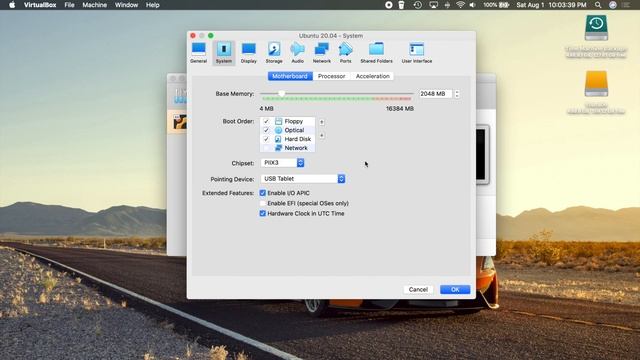
Task: Open the Chipset PIIX3 dropdown
Action: pos(282,163)
